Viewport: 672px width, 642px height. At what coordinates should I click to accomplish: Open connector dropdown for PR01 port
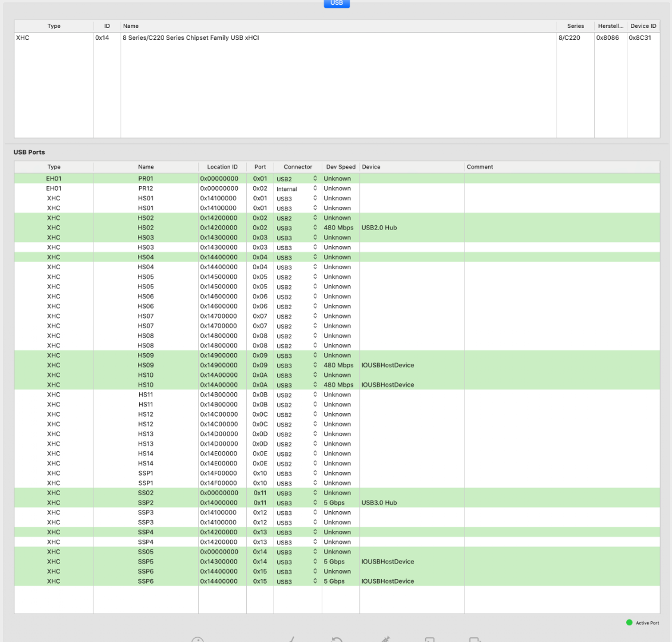315,178
